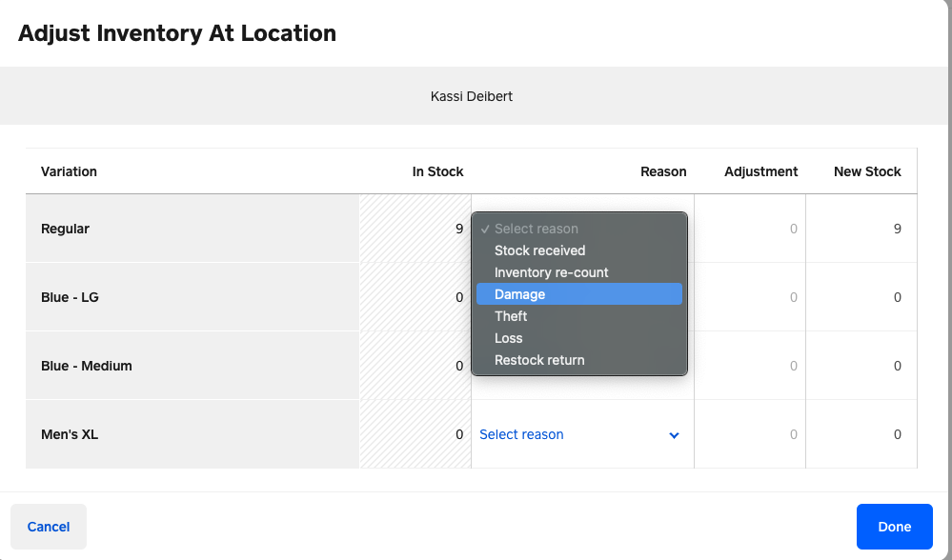Click the blue Done button
Image resolution: width=952 pixels, height=560 pixels.
pos(894,527)
